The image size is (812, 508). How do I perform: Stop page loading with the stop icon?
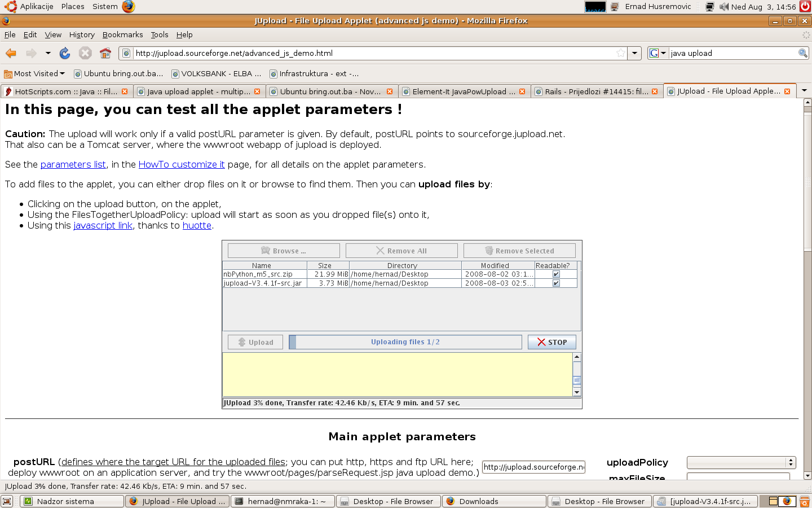point(85,53)
